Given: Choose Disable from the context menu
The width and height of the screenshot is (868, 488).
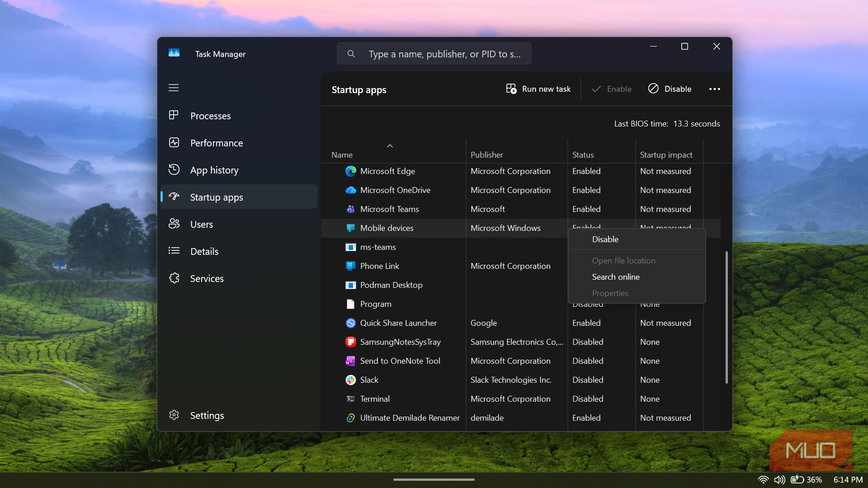Looking at the screenshot, I should 637,239.
